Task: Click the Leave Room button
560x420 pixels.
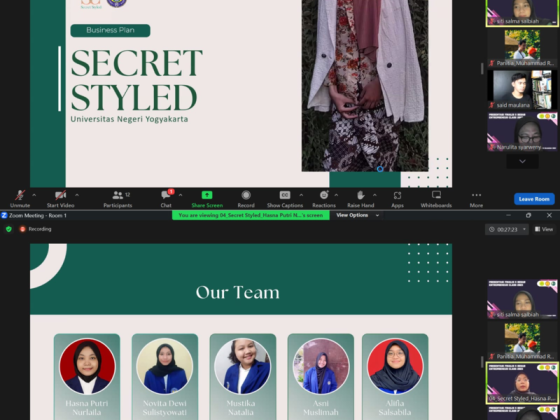Action: coord(534,199)
